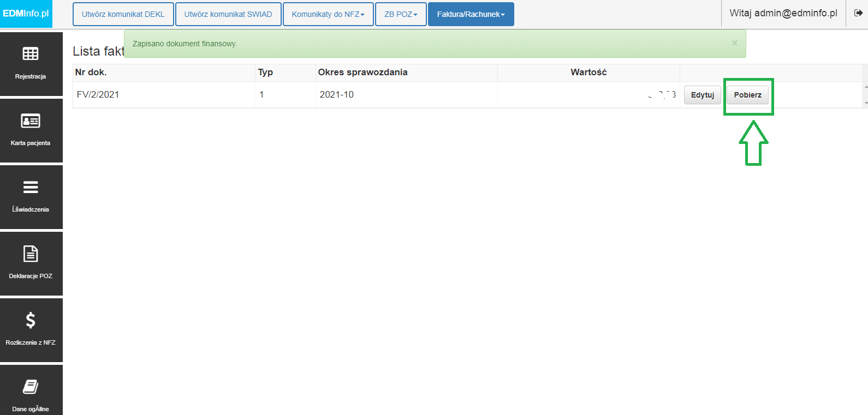Open the Rejestracja grid icon
868x415 pixels.
31,53
